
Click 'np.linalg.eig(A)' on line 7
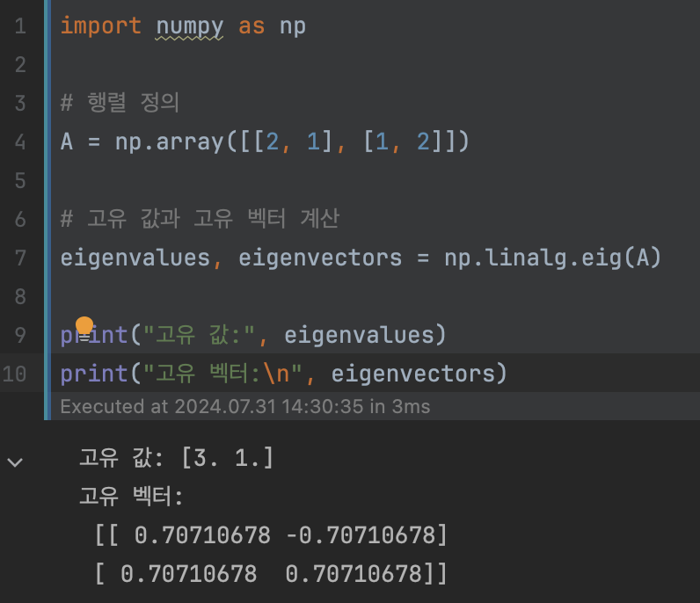pos(552,258)
